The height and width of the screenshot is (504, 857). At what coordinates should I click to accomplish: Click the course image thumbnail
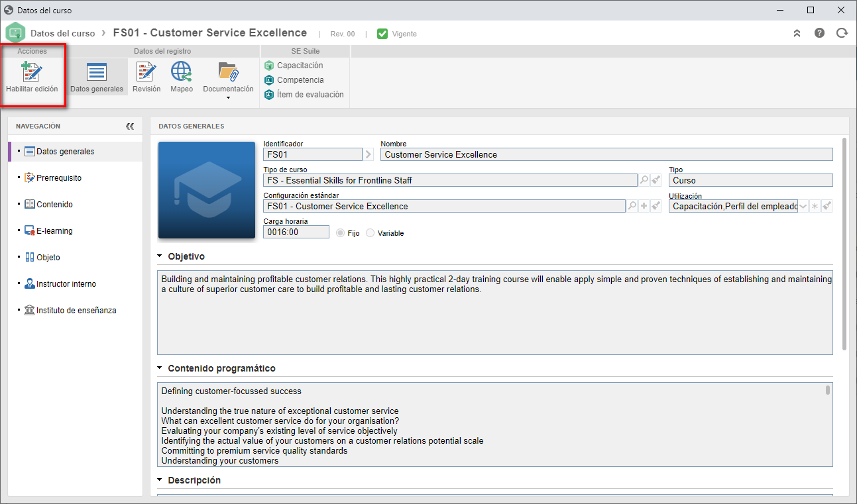click(x=207, y=190)
